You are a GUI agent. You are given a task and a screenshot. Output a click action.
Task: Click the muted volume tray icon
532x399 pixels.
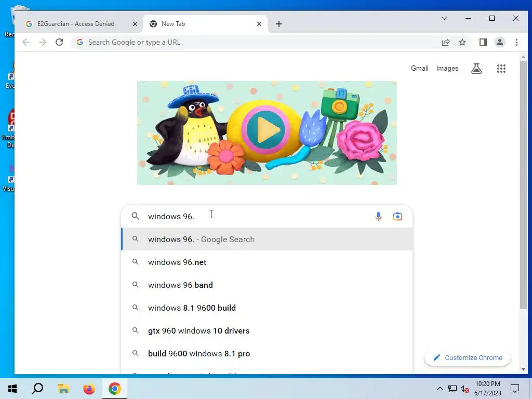(x=464, y=389)
